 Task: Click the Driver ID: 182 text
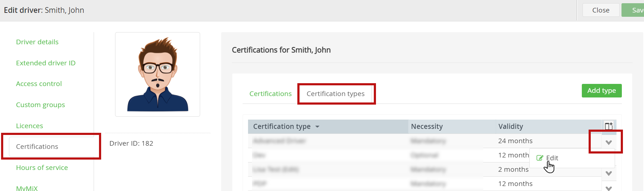pos(131,143)
